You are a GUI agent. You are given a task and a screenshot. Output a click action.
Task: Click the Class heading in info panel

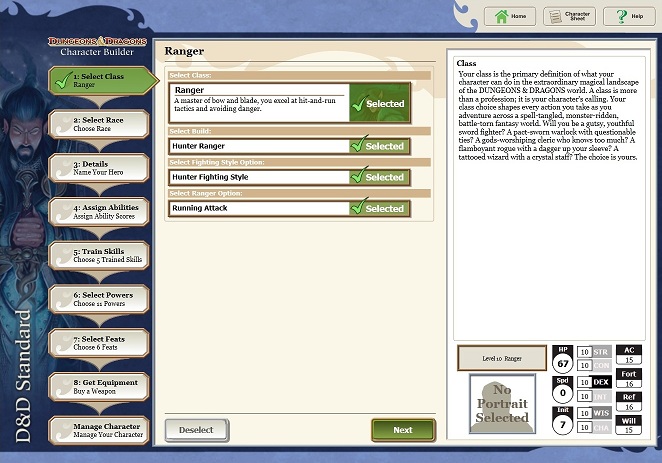467,63
